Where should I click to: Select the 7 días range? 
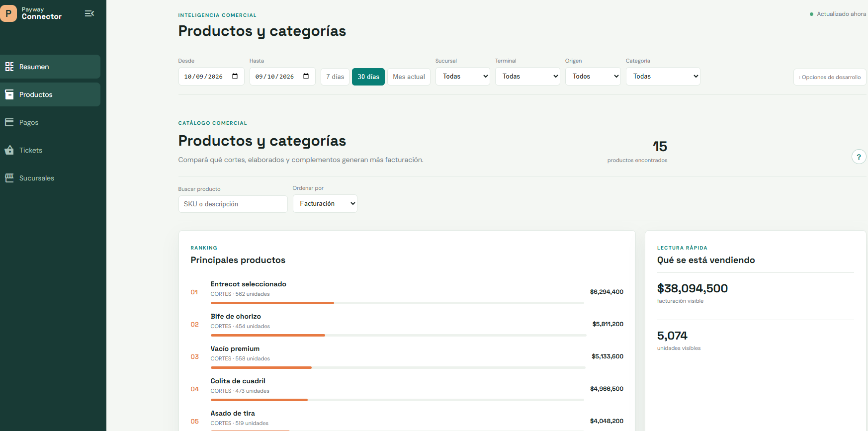click(335, 77)
